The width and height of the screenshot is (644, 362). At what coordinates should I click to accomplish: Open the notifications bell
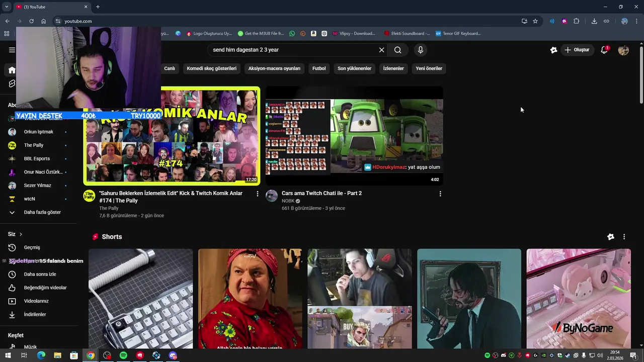604,50
